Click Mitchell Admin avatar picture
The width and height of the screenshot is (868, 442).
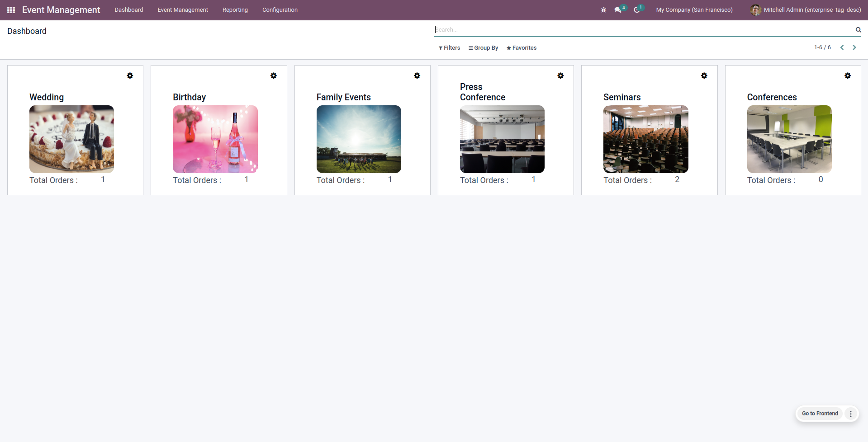click(x=755, y=10)
